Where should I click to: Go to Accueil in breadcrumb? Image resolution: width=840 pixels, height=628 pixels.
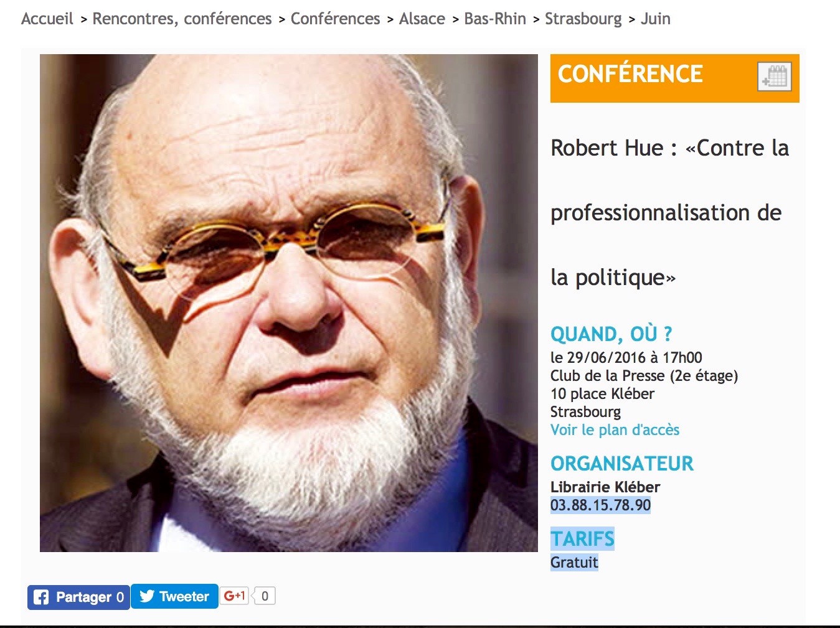[47, 19]
